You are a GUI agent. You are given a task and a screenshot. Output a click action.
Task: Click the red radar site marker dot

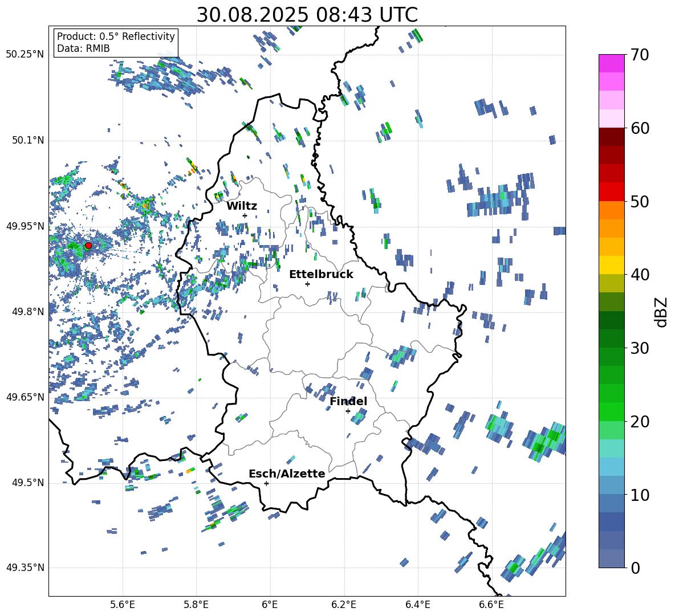pos(88,246)
